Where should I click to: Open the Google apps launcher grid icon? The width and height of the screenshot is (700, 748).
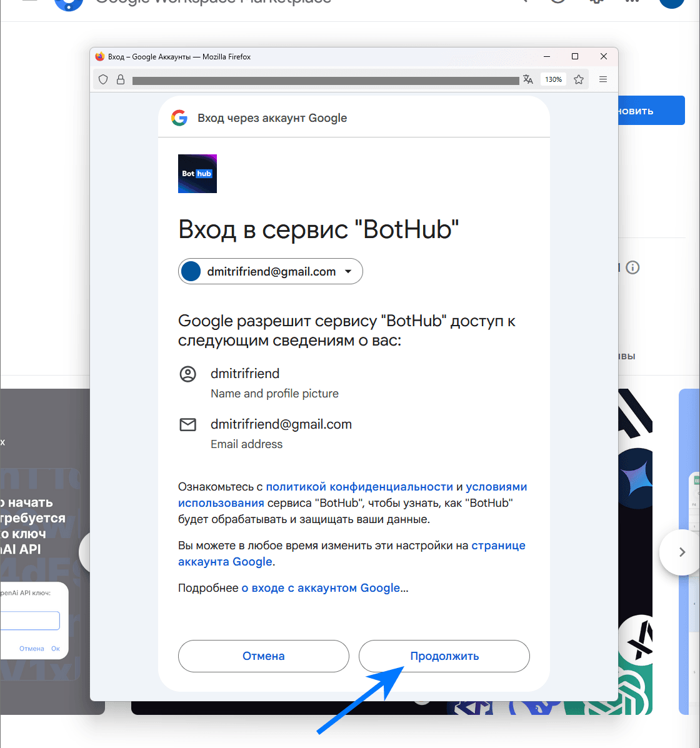[x=632, y=1]
